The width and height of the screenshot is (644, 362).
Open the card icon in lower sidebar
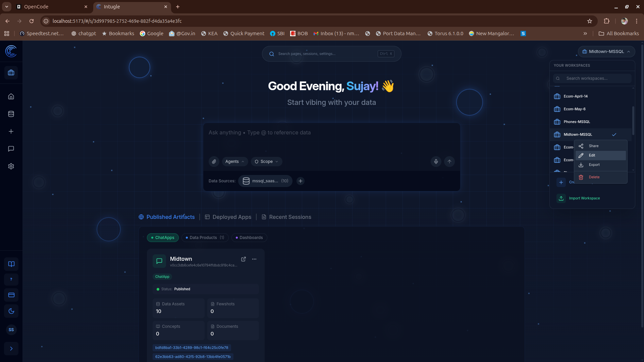(x=11, y=295)
